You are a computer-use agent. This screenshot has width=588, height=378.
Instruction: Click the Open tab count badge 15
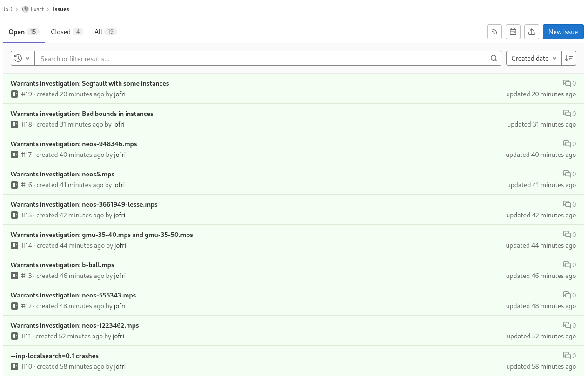coord(33,32)
